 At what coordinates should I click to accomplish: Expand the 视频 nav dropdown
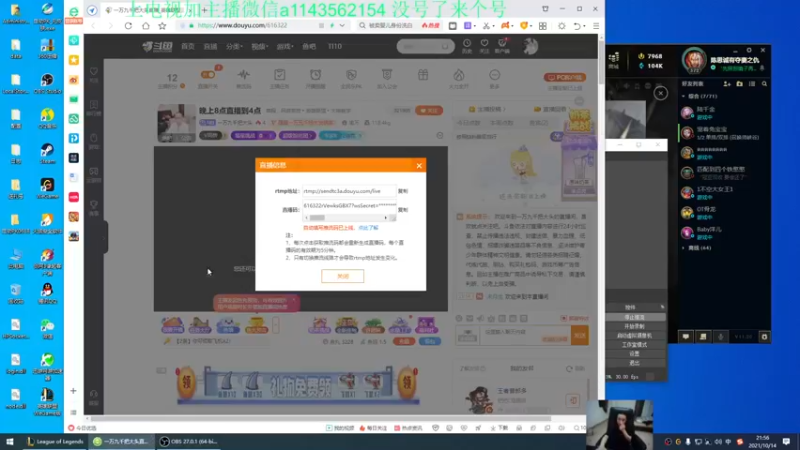coord(259,46)
